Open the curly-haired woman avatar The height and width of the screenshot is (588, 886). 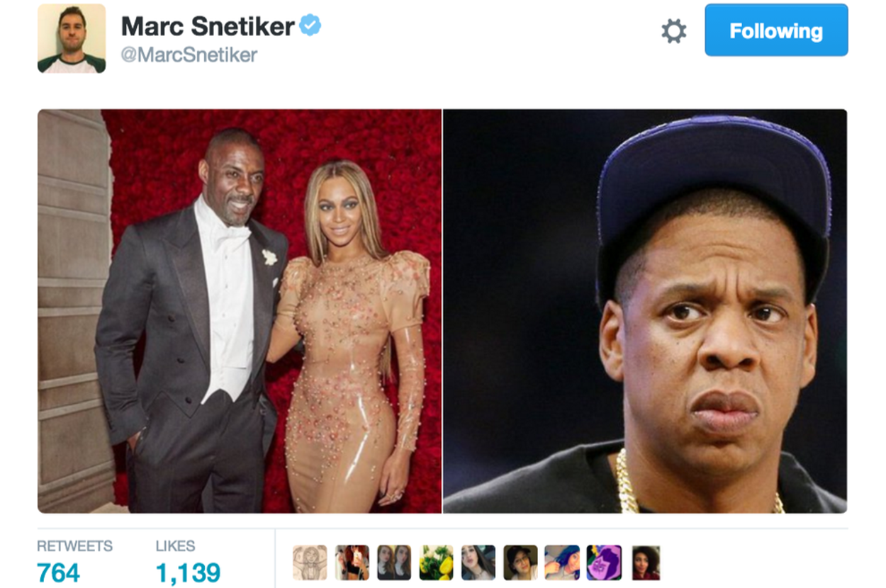646,562
